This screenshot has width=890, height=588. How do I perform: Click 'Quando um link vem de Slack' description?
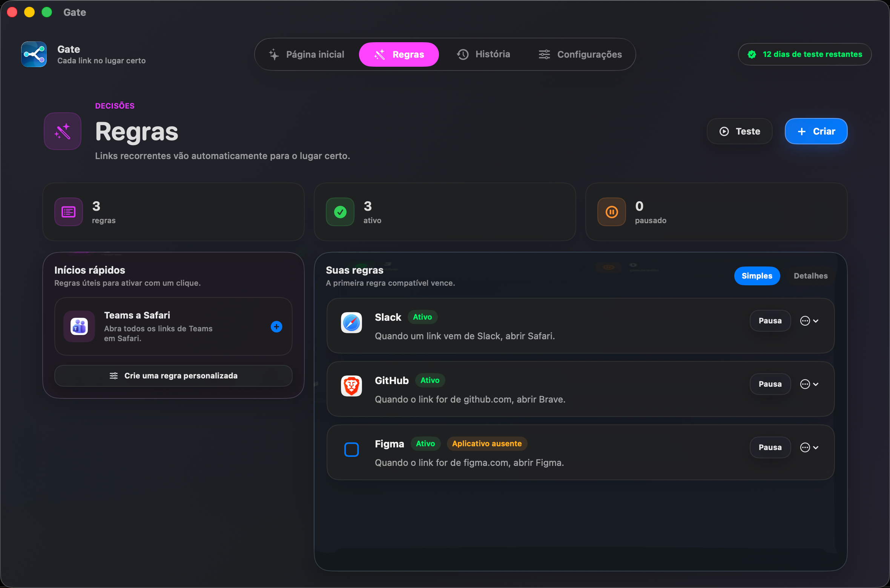pos(465,336)
